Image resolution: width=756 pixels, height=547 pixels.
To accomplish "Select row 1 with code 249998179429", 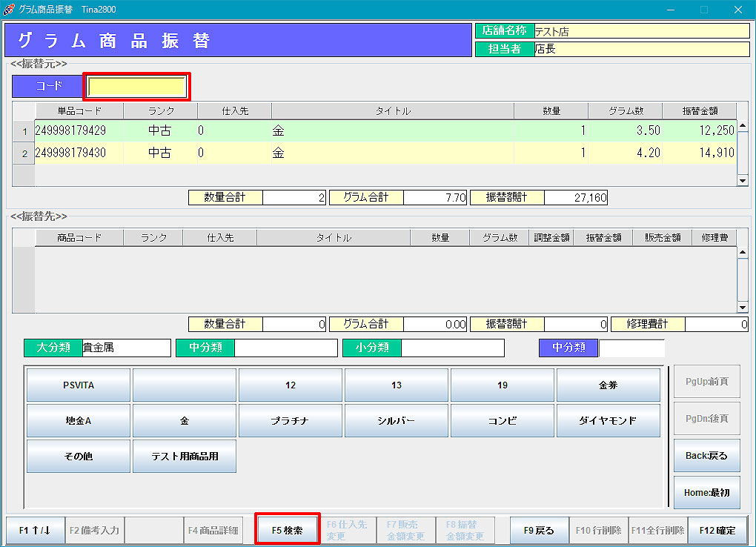I will (71, 131).
